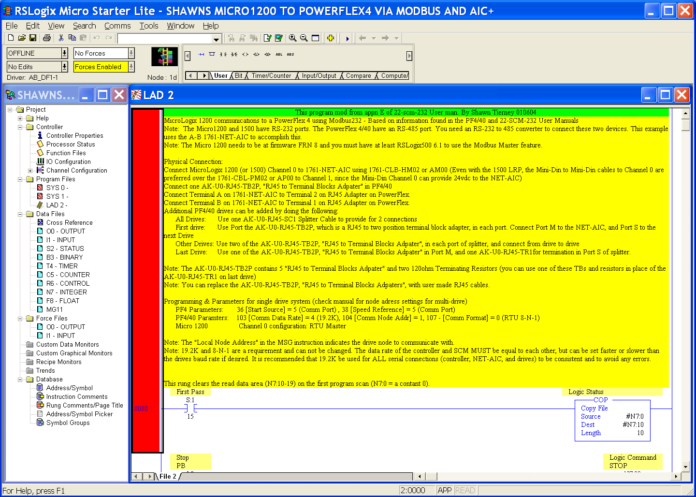696x497 pixels.
Task: Open the search combo box dropdown arrow
Action: pos(215,38)
